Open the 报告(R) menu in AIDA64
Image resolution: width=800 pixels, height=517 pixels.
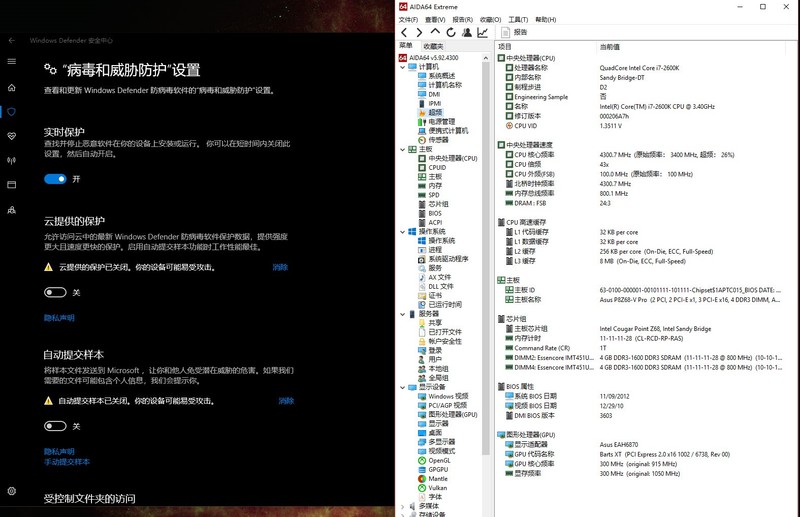coord(463,19)
